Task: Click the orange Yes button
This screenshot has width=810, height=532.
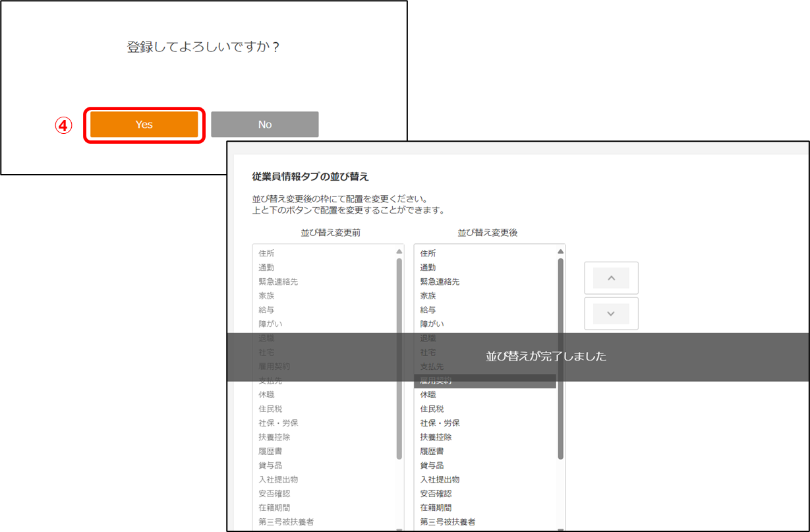Action: click(x=144, y=125)
